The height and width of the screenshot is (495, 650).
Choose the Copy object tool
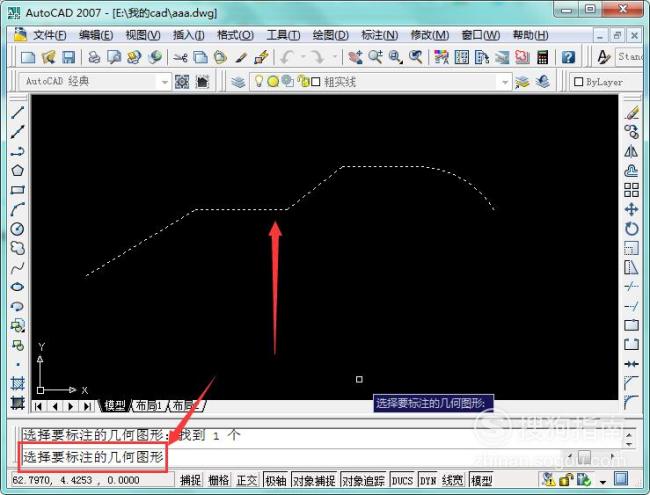631,132
